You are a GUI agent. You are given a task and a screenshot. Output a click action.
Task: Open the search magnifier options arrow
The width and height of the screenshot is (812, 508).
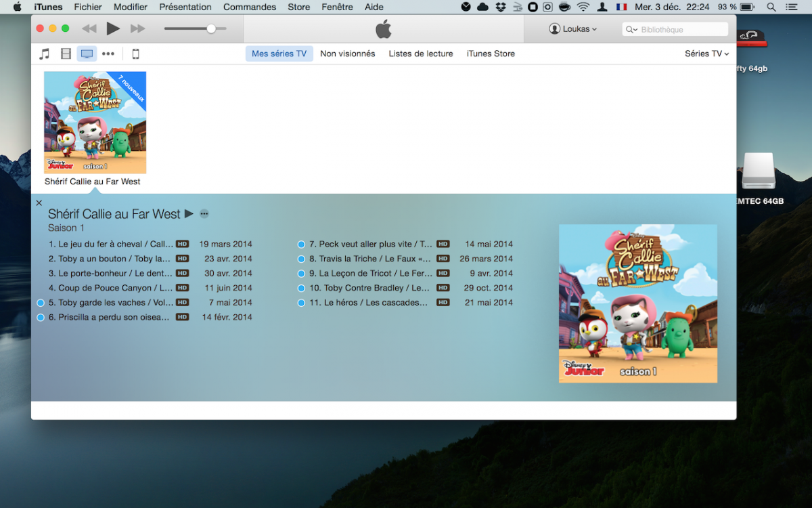[x=631, y=29]
